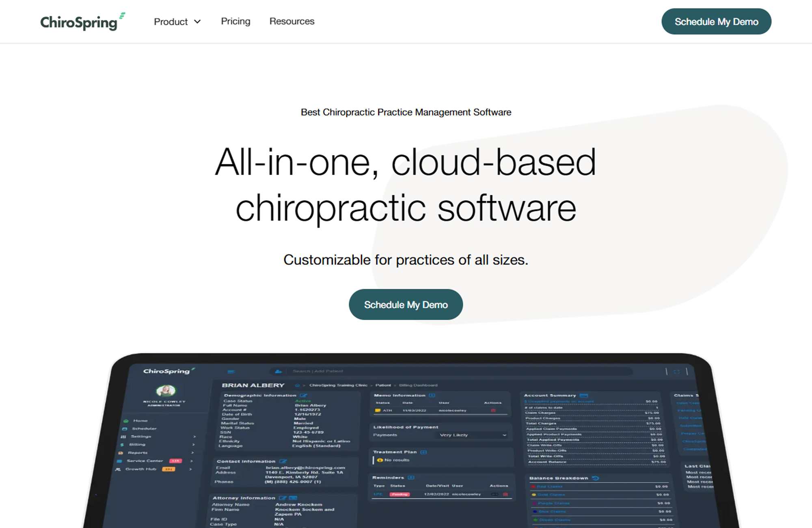Click the 'Customizable for practices of all sizes.' text
812x528 pixels.
(x=406, y=260)
